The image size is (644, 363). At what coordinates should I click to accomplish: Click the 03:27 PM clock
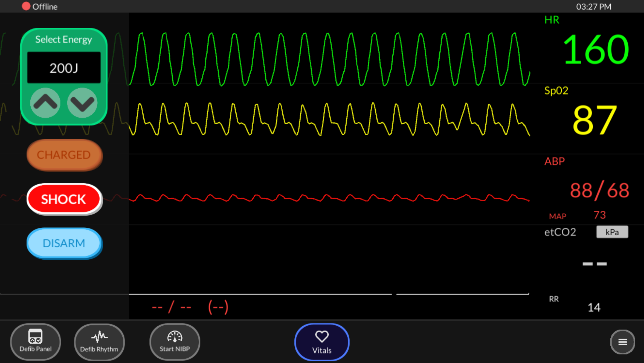594,6
